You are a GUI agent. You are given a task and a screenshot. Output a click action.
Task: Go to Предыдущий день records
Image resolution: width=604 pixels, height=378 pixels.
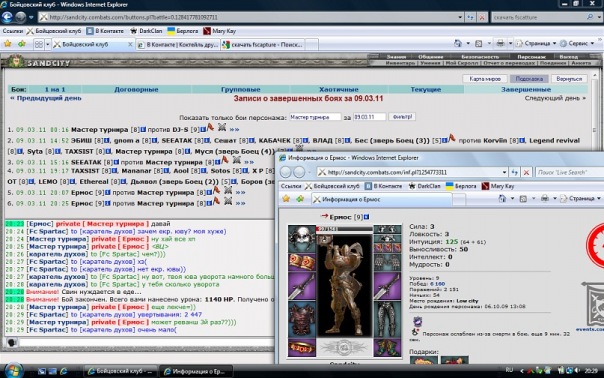click(45, 98)
